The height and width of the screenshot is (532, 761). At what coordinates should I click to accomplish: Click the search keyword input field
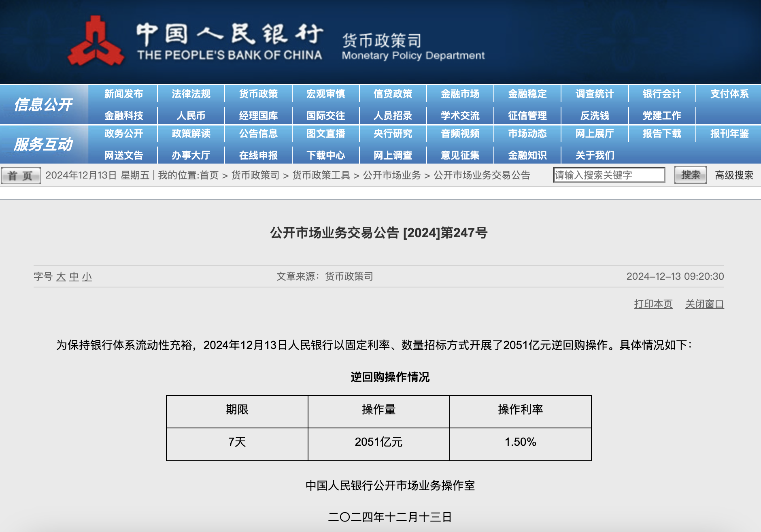[x=609, y=174]
